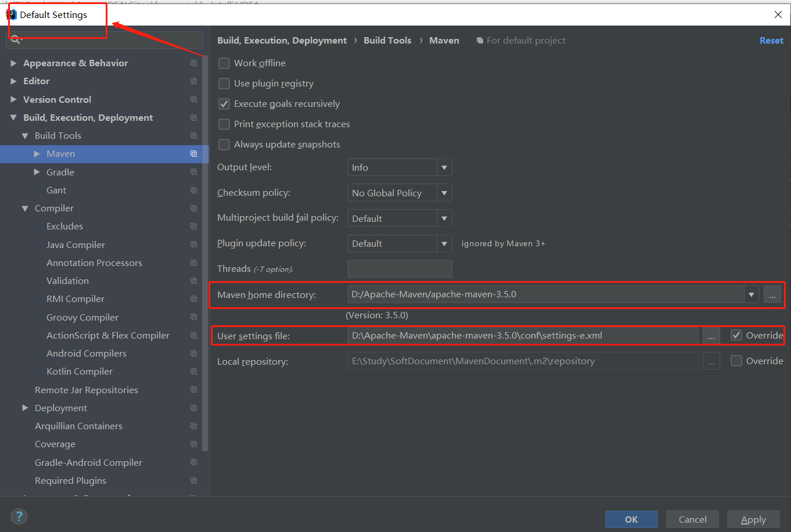
Task: Open Gradle-Android Compiler settings
Action: click(88, 462)
